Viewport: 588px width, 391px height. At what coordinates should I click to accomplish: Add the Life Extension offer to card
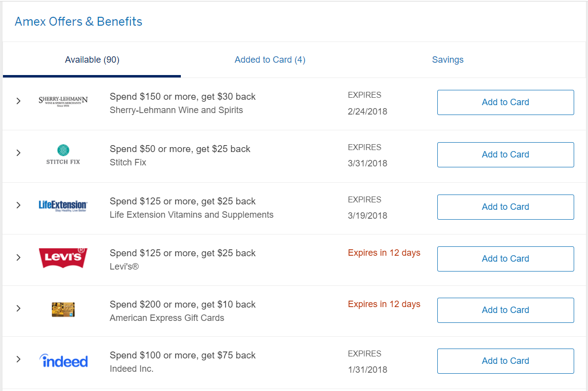[x=505, y=207]
